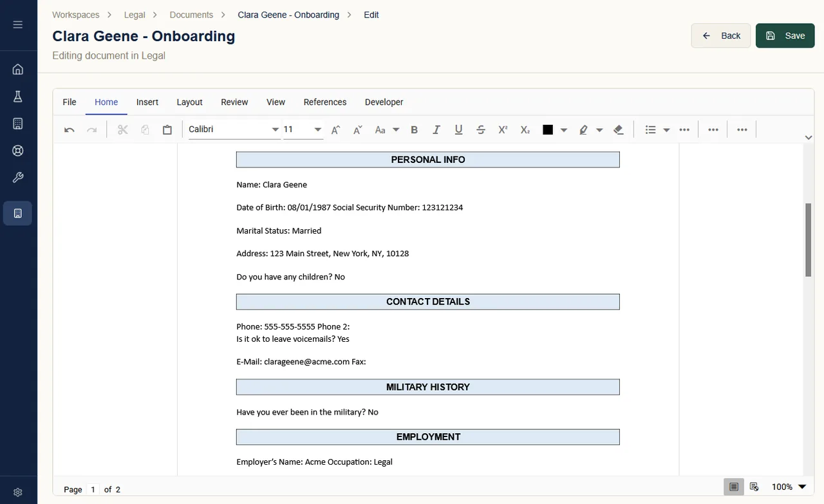Click the black font color swatch

(x=548, y=130)
